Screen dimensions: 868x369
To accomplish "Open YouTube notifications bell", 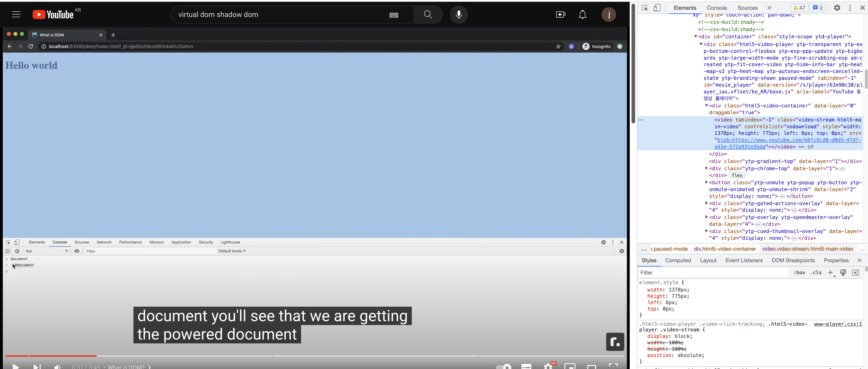I will click(x=582, y=15).
